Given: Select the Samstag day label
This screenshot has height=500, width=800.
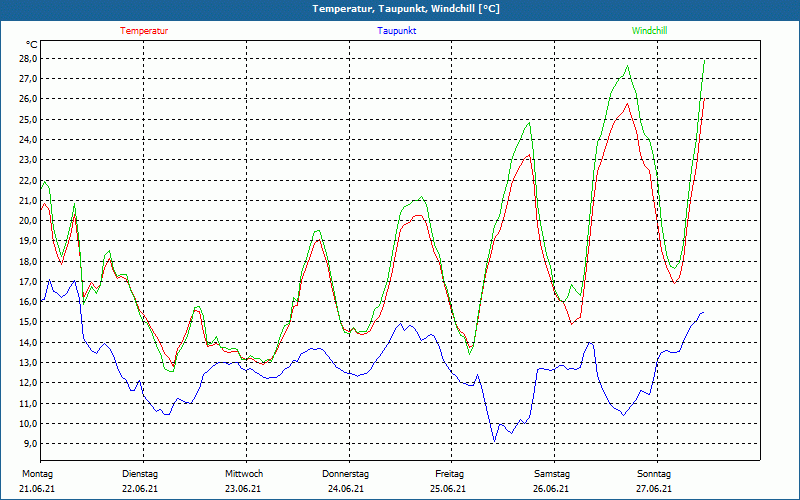Looking at the screenshot, I should (x=552, y=474).
